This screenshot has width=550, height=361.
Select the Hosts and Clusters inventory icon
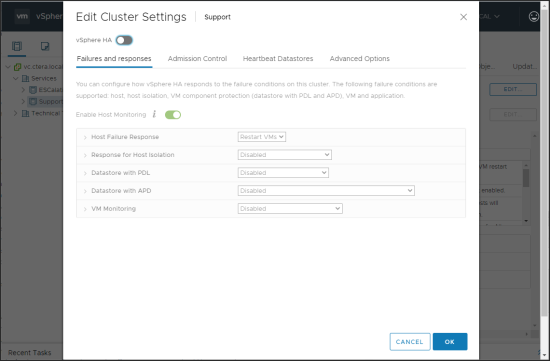(x=17, y=46)
